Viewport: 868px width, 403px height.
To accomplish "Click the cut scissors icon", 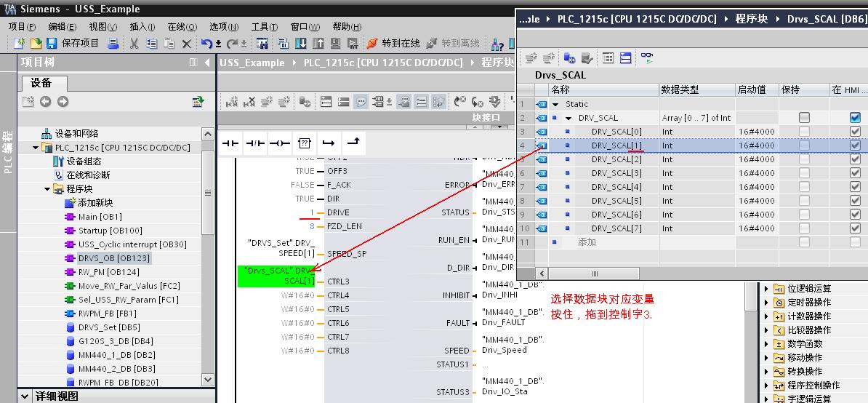I will coord(134,43).
